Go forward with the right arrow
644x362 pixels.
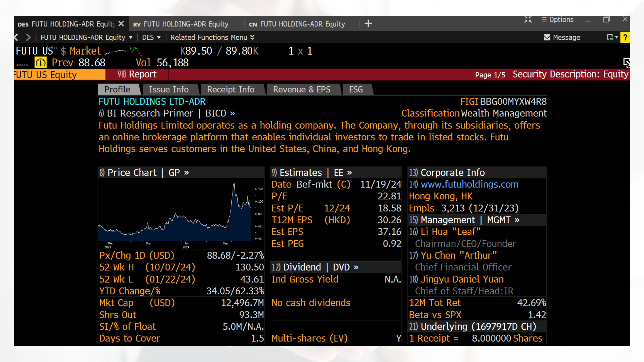28,38
